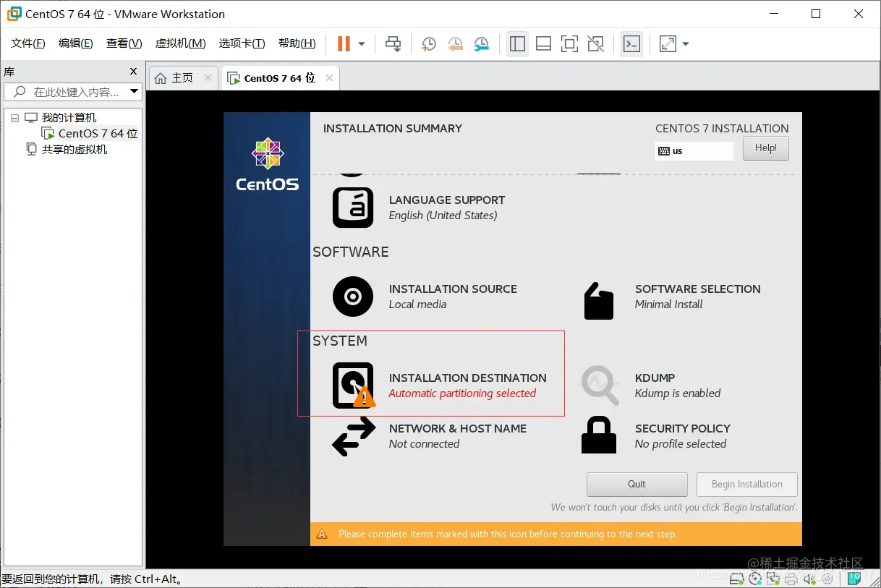Open the 文件(F) menu
This screenshot has height=588, width=881.
click(28, 43)
